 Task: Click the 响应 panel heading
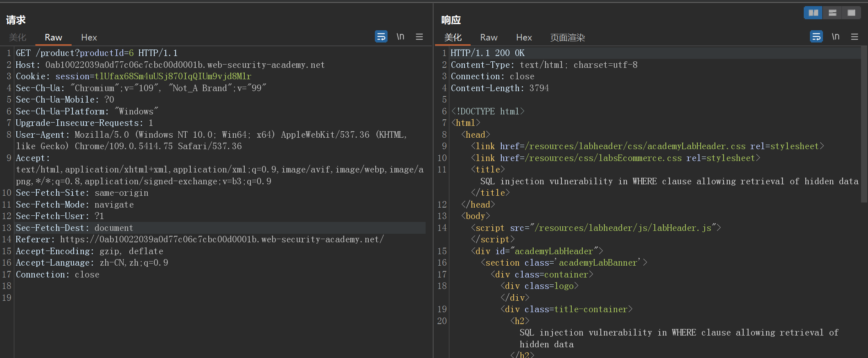pyautogui.click(x=451, y=20)
